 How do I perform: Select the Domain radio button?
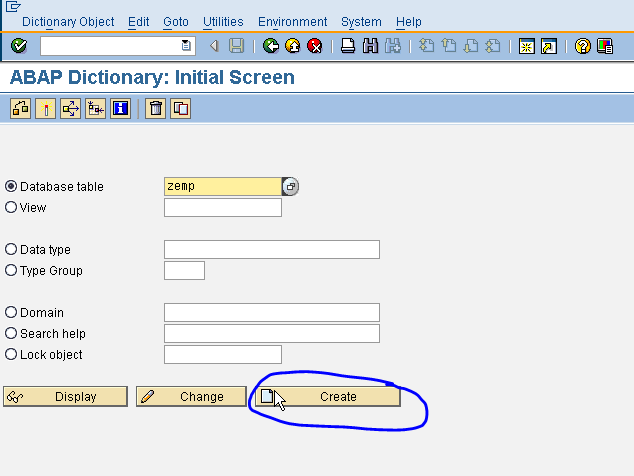[x=11, y=312]
